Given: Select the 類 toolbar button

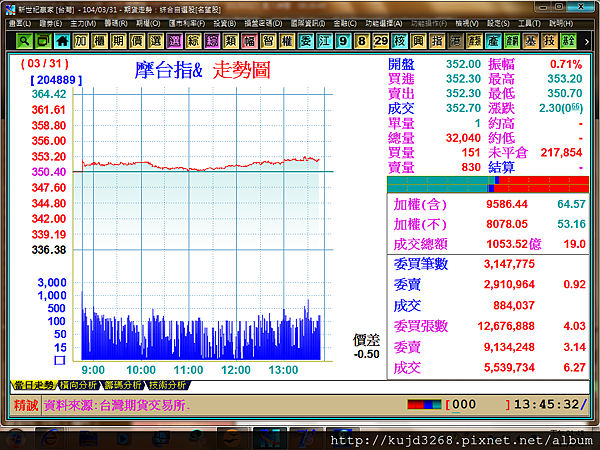Looking at the screenshot, I should click(230, 41).
